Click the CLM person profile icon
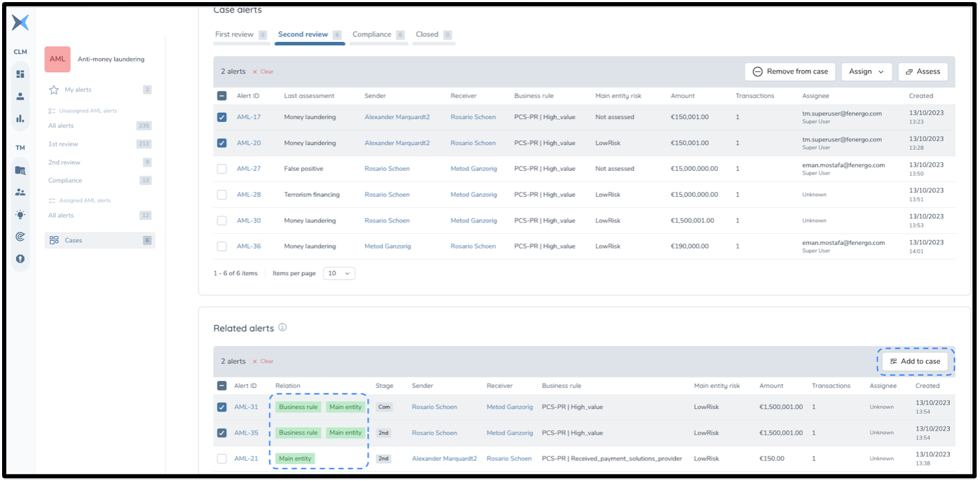980x481 pixels. [20, 97]
